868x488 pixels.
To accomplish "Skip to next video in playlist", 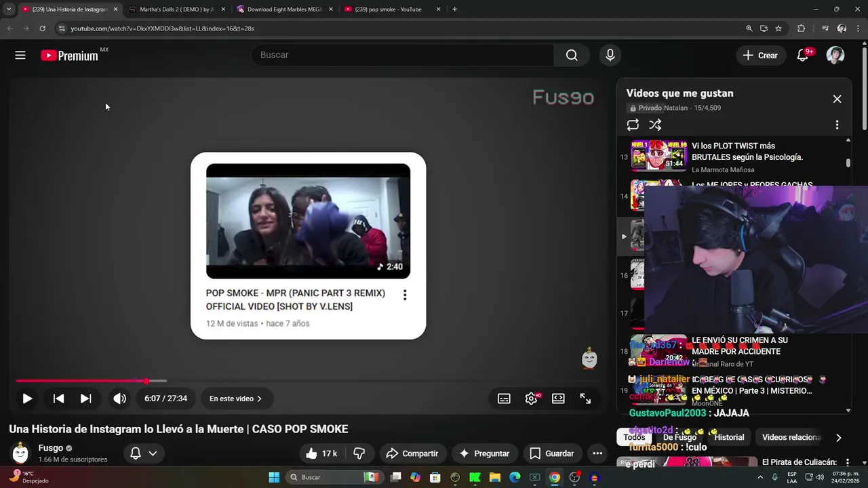I will pyautogui.click(x=85, y=399).
